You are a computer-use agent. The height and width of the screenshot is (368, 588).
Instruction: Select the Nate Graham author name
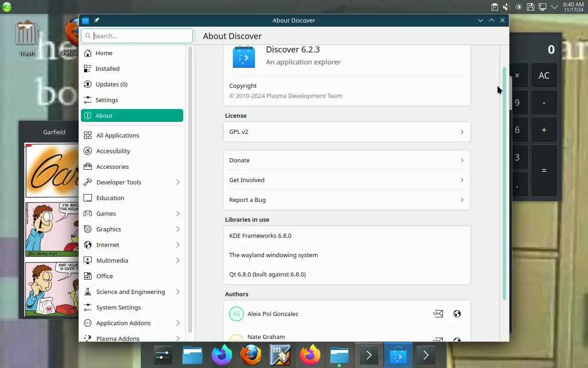tap(266, 337)
